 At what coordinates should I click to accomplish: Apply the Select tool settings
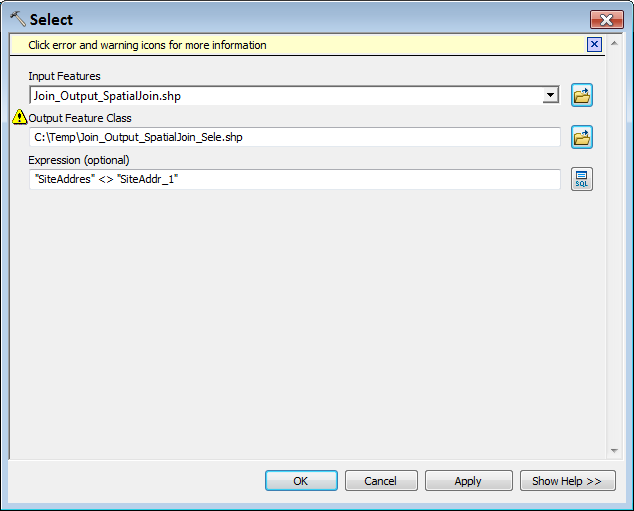click(468, 481)
